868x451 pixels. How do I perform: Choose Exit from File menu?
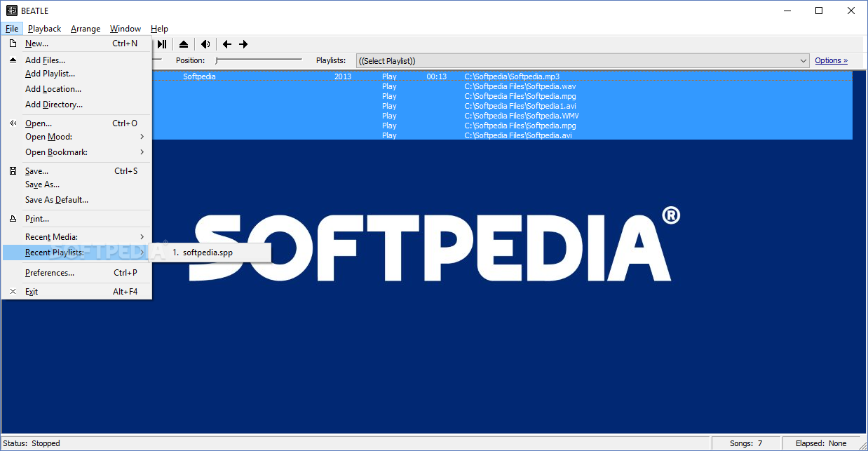76,292
